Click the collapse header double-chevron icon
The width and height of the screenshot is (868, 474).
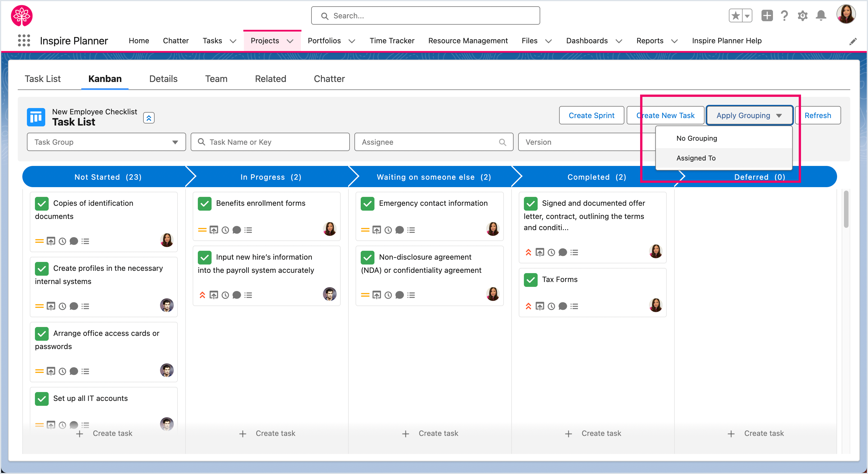coord(149,118)
